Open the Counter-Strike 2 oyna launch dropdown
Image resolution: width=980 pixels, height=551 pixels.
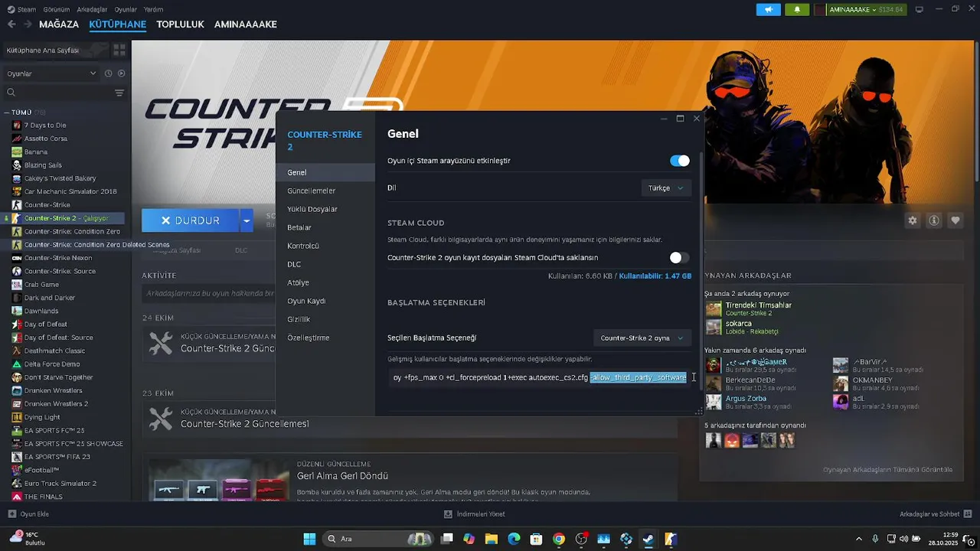click(642, 338)
